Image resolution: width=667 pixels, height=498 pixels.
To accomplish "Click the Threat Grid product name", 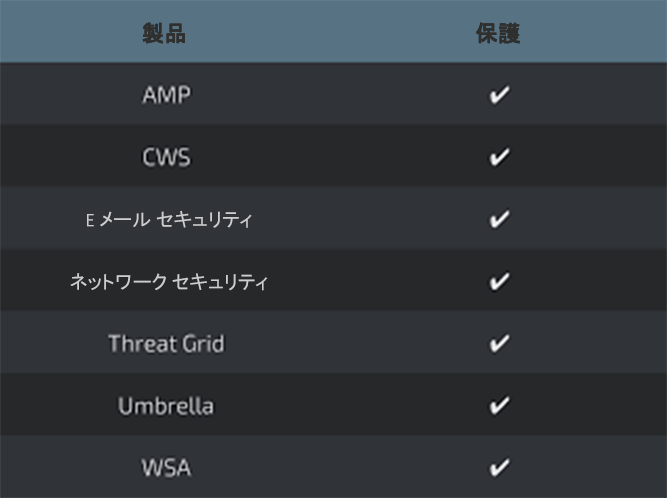I will (166, 344).
